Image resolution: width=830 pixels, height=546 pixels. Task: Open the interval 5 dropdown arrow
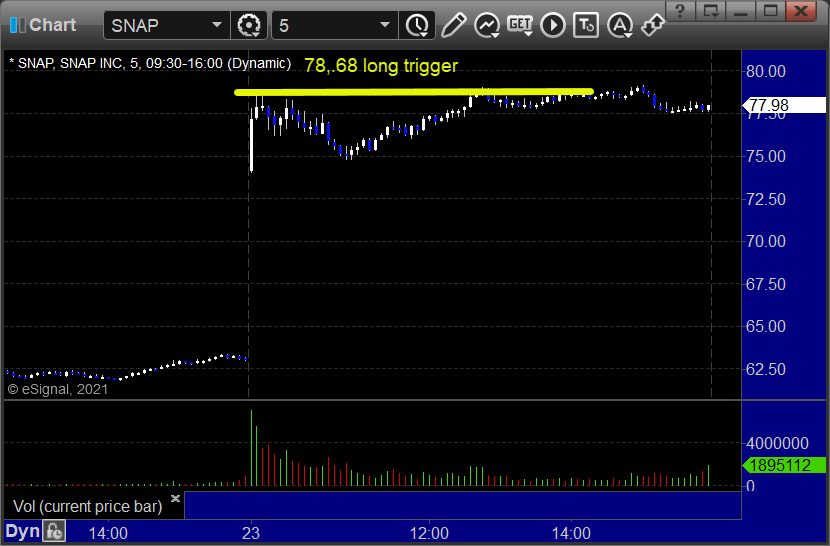click(x=385, y=25)
